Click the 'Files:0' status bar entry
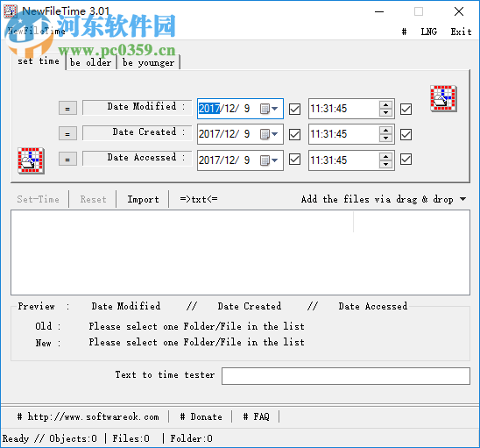480x448 pixels. [131, 438]
